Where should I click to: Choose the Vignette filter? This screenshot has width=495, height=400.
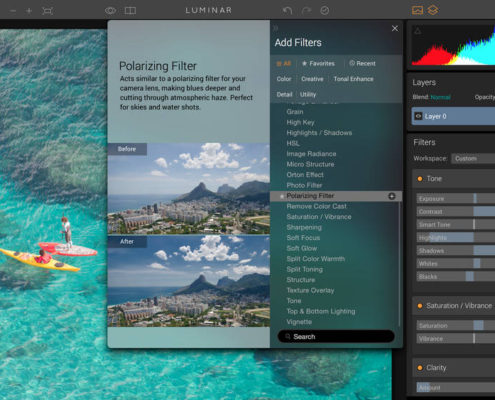[x=299, y=322]
